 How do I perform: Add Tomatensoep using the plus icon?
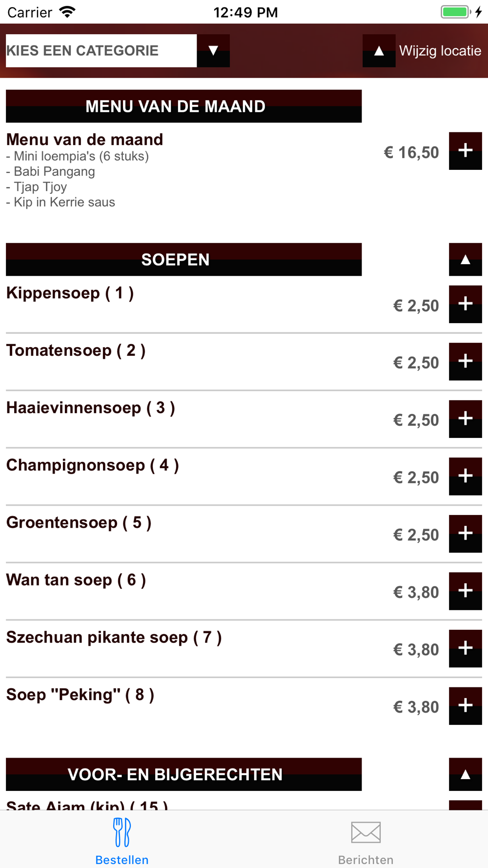click(x=465, y=361)
